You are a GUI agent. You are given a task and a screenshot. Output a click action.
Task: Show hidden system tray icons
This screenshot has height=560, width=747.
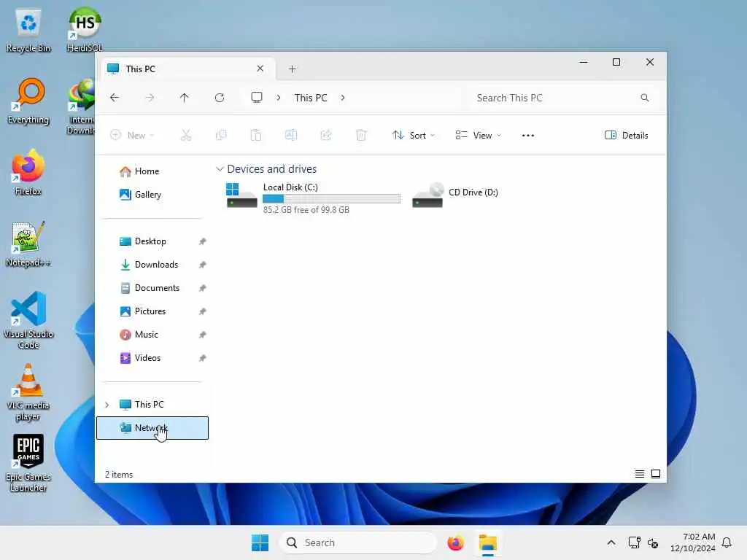611,542
